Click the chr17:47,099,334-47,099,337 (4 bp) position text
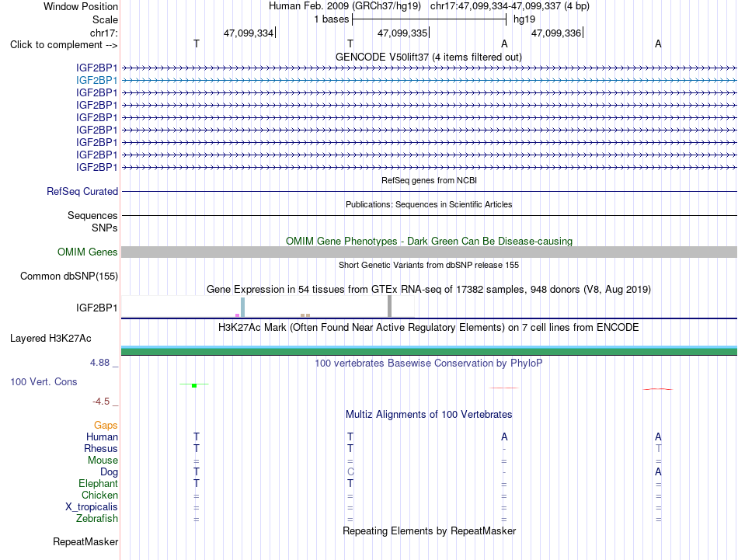The width and height of the screenshot is (738, 560). 510,6
